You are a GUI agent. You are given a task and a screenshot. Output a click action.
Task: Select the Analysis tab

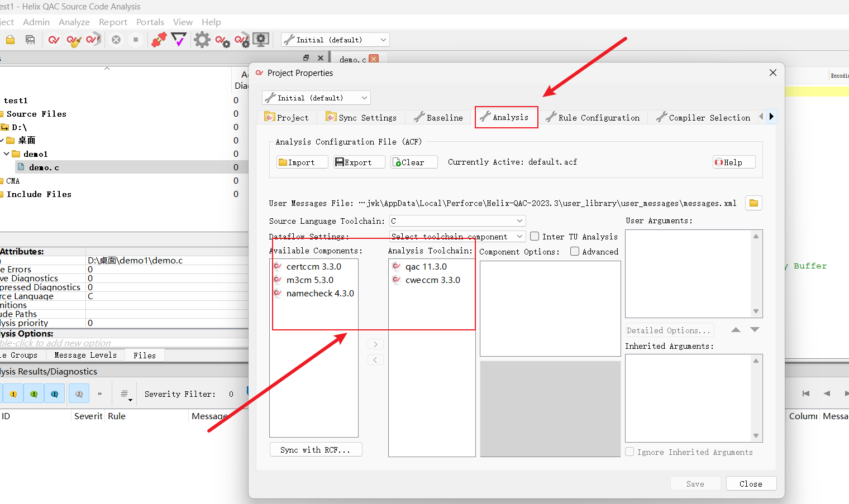[506, 117]
